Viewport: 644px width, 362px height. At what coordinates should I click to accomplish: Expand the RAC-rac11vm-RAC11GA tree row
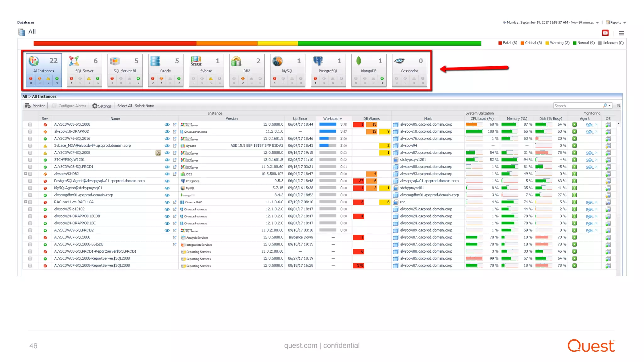(26, 202)
